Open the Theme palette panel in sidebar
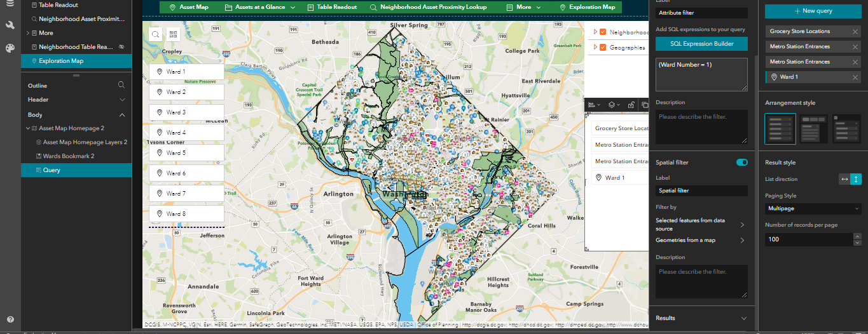Image resolution: width=868 pixels, height=334 pixels. 10,48
